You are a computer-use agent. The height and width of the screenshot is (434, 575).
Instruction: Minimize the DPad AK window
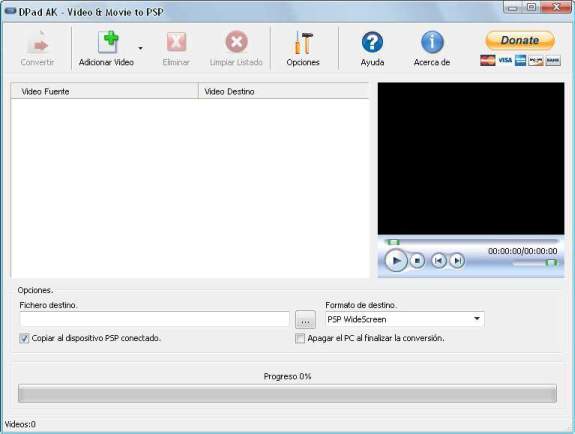click(x=513, y=7)
